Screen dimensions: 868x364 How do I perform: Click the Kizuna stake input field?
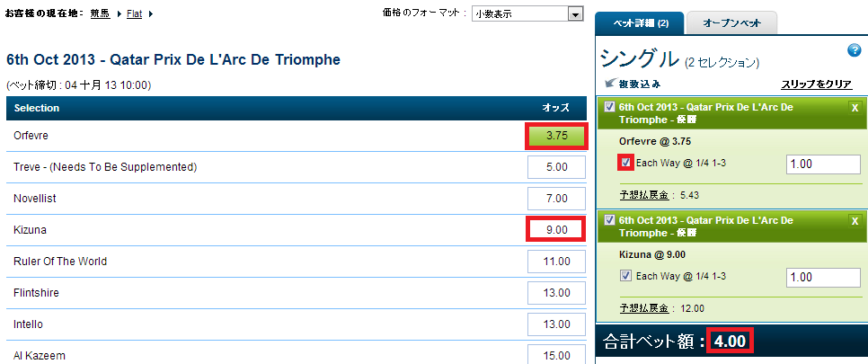click(824, 278)
